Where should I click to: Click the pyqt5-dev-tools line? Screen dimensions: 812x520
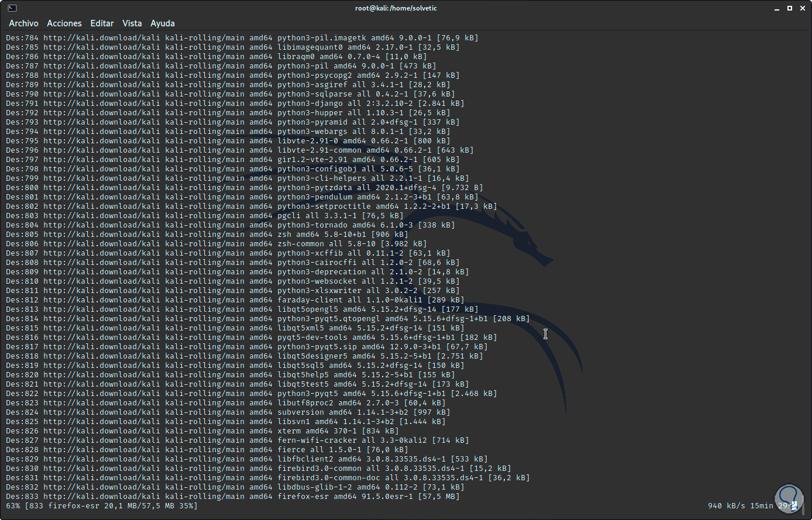(x=252, y=337)
